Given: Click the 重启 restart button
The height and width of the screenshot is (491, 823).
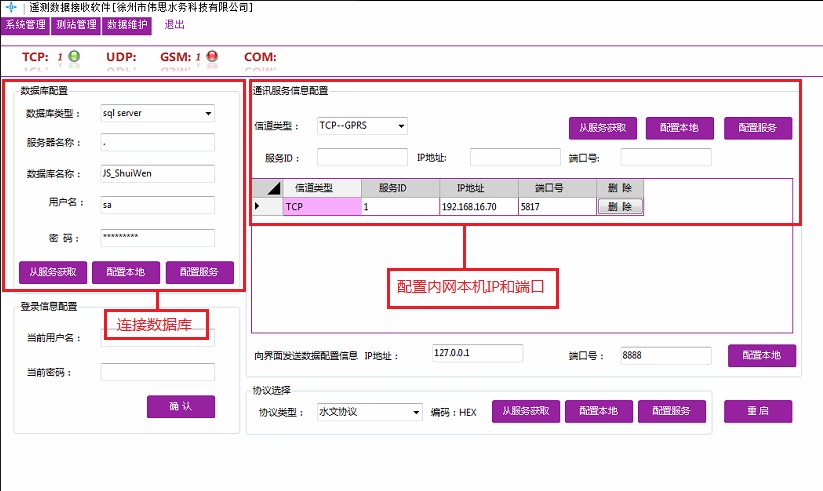Looking at the screenshot, I should 758,412.
